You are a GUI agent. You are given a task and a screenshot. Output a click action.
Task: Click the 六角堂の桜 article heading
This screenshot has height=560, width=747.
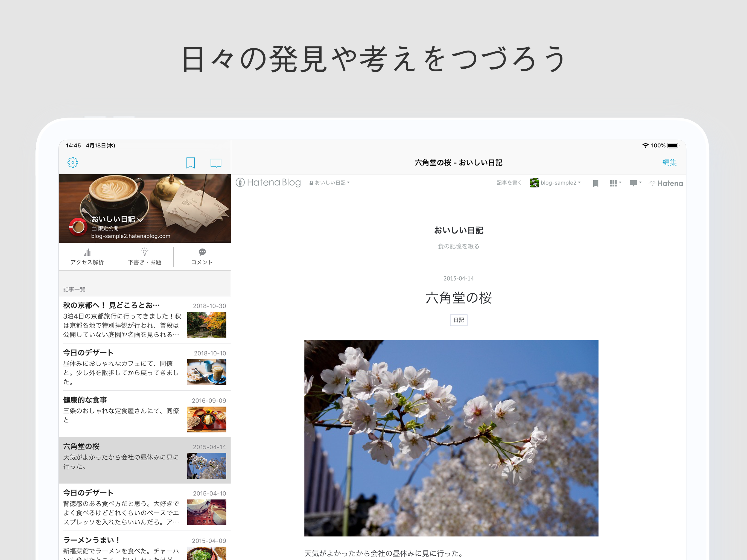[459, 298]
